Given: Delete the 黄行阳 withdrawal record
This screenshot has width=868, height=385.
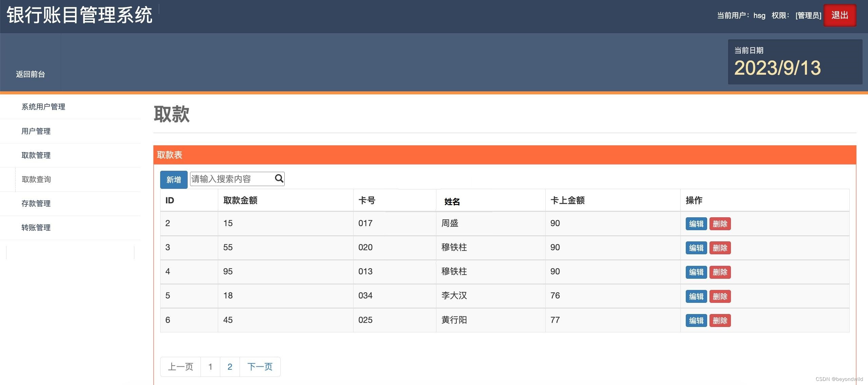Looking at the screenshot, I should 720,320.
